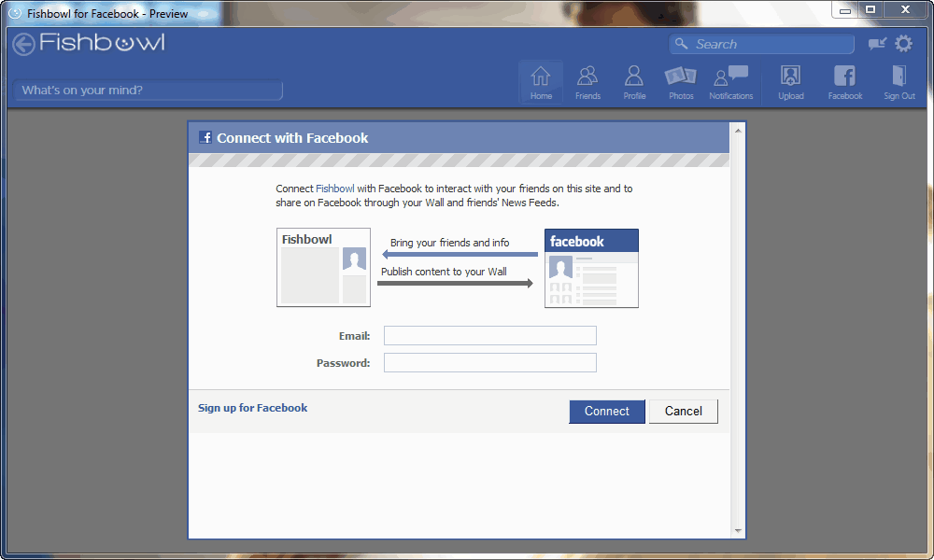View the Profile section
934x560 pixels.
click(x=634, y=82)
